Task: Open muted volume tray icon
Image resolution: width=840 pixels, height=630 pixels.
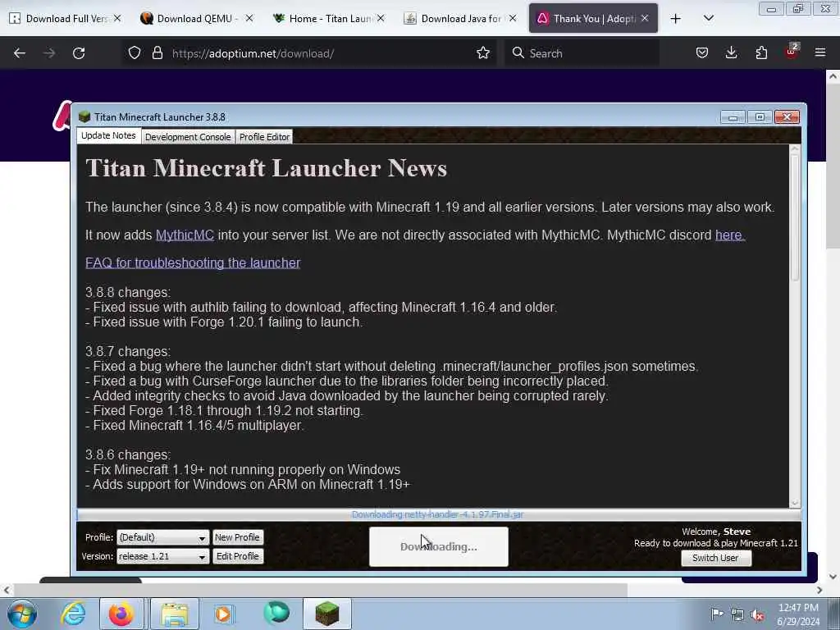Action: [x=757, y=614]
